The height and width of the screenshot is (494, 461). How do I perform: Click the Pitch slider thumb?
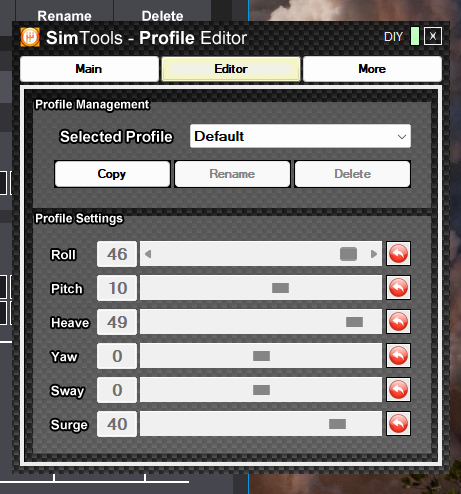pyautogui.click(x=280, y=288)
